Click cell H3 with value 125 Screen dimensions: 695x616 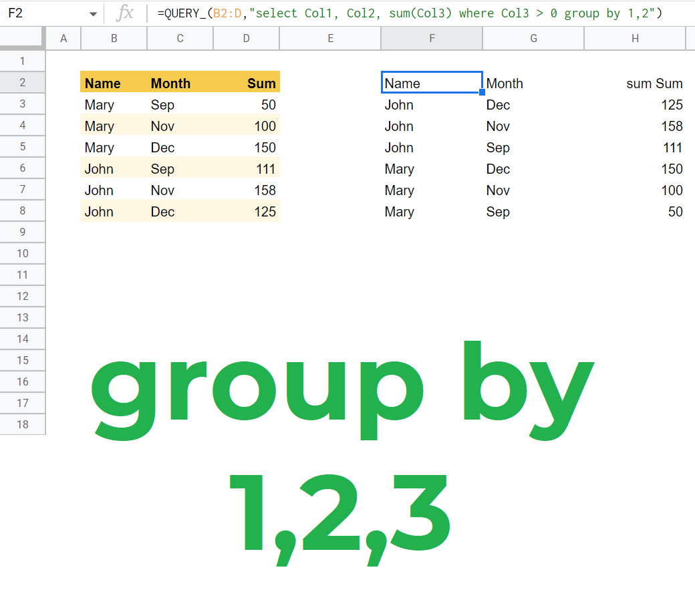(635, 105)
